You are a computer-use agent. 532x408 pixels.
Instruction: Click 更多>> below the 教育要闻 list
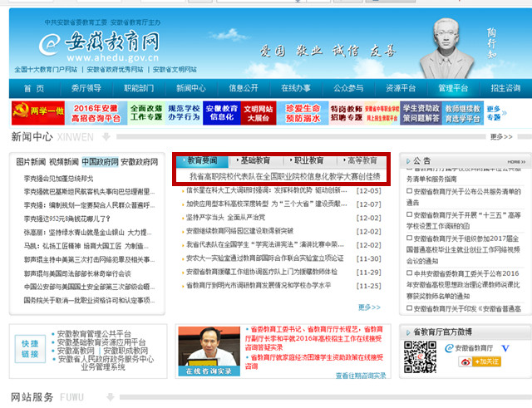point(369,307)
